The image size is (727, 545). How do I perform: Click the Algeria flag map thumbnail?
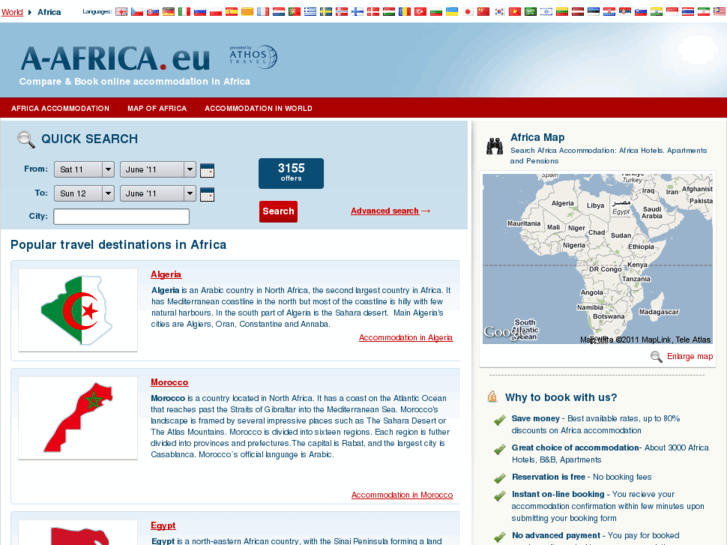coord(78,310)
